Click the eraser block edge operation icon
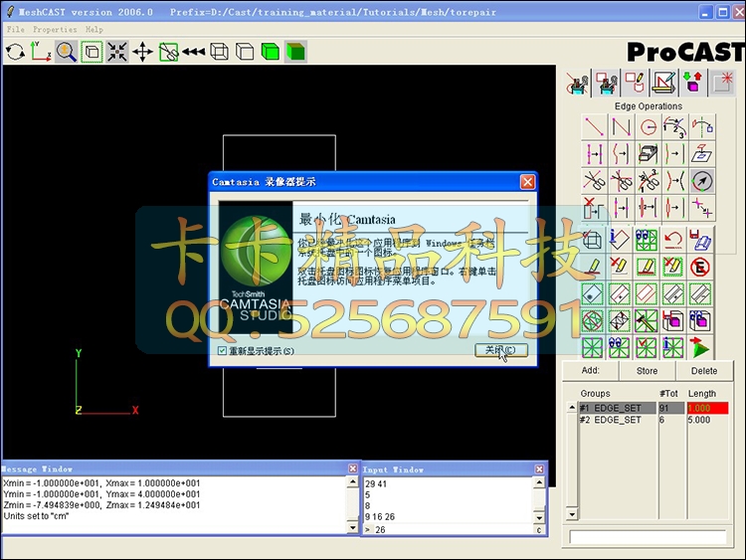 click(x=648, y=154)
